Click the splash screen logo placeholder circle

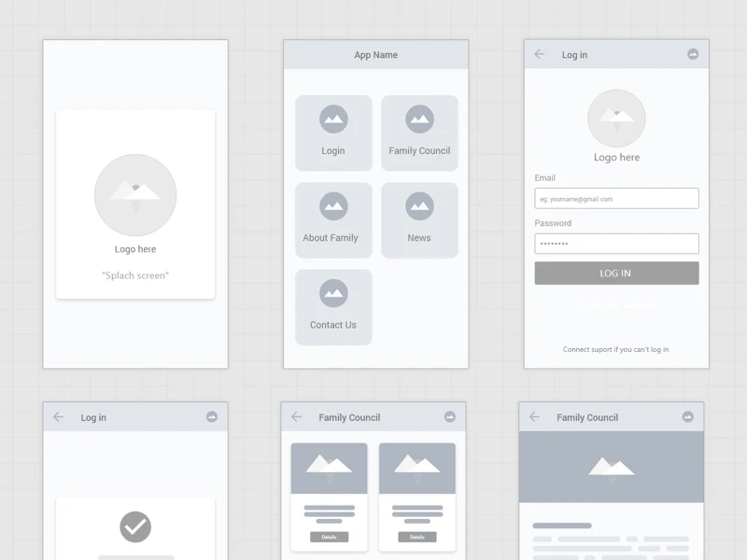[135, 195]
